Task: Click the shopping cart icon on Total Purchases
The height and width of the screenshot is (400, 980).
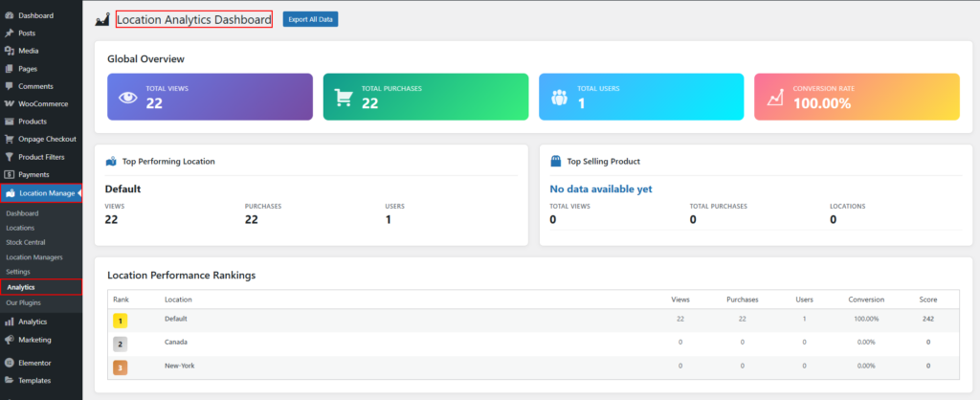Action: pyautogui.click(x=343, y=97)
